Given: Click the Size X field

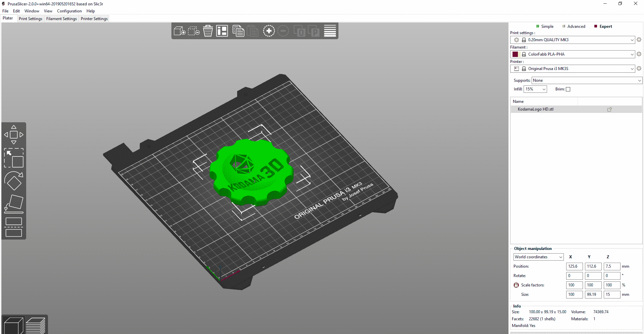Looking at the screenshot, I should tap(575, 294).
